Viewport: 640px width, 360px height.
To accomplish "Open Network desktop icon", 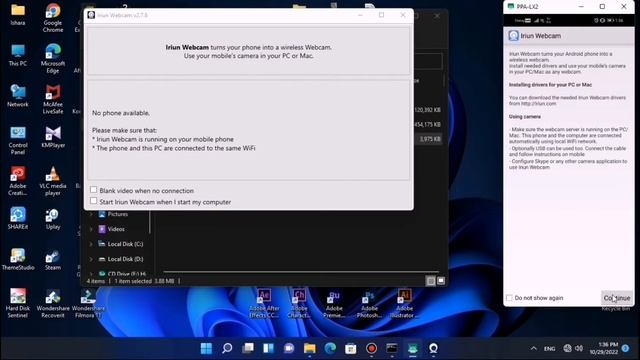I will point(18,96).
